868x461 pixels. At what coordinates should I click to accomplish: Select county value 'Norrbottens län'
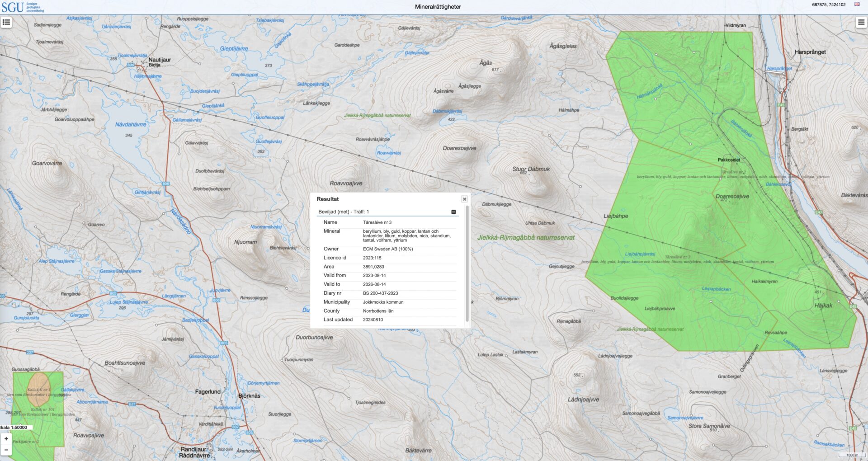pyautogui.click(x=378, y=311)
